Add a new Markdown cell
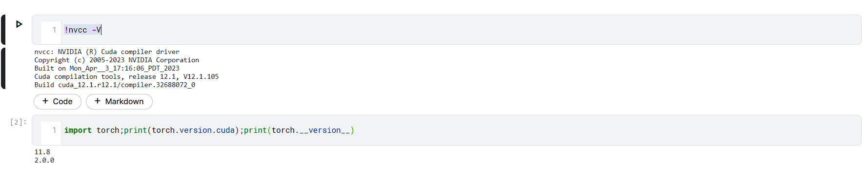This screenshot has height=182, width=868. 119,101
